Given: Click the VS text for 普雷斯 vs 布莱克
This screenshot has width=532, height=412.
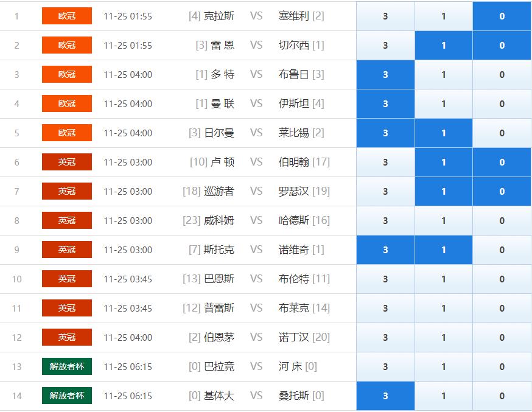Looking at the screenshot, I should coord(256,309).
